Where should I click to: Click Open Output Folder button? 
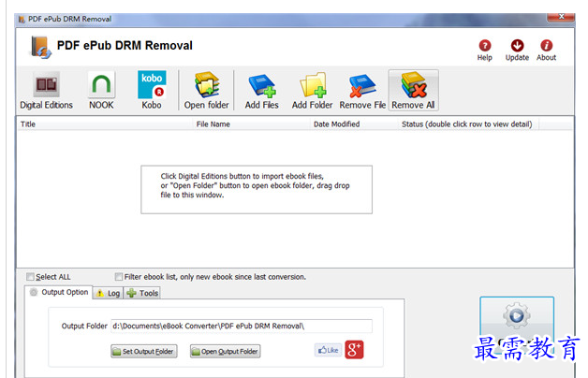tap(225, 352)
